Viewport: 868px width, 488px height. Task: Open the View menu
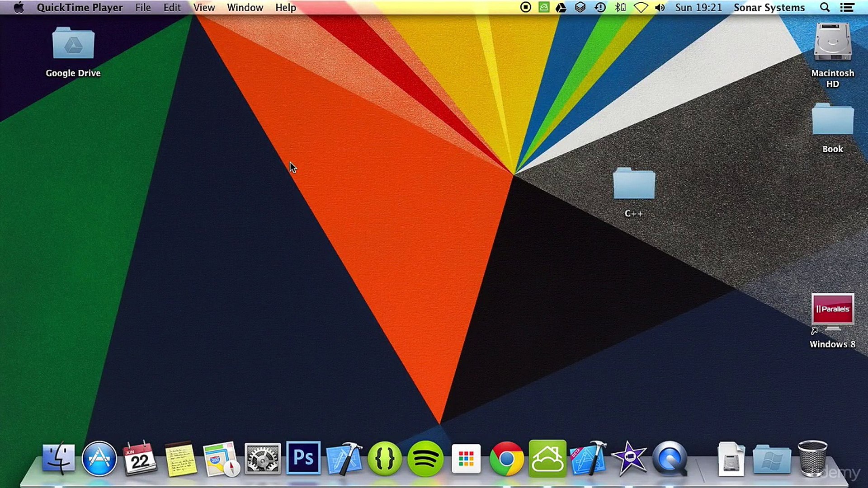pos(204,8)
